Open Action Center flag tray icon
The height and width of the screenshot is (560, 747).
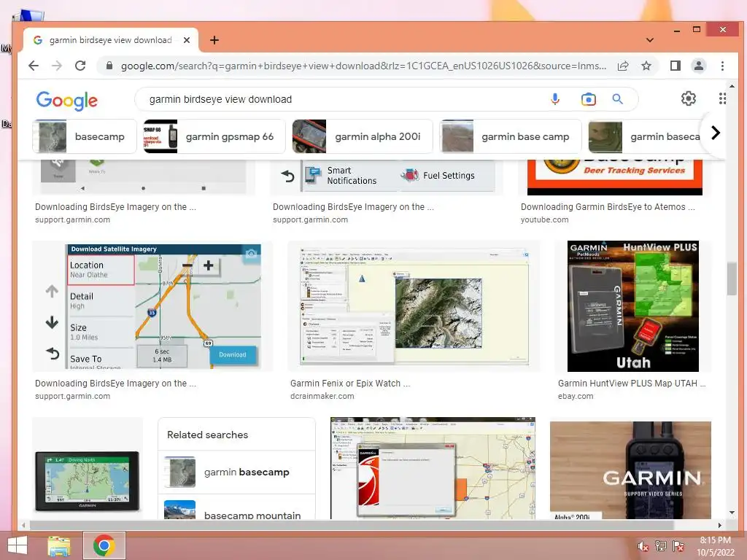click(678, 546)
